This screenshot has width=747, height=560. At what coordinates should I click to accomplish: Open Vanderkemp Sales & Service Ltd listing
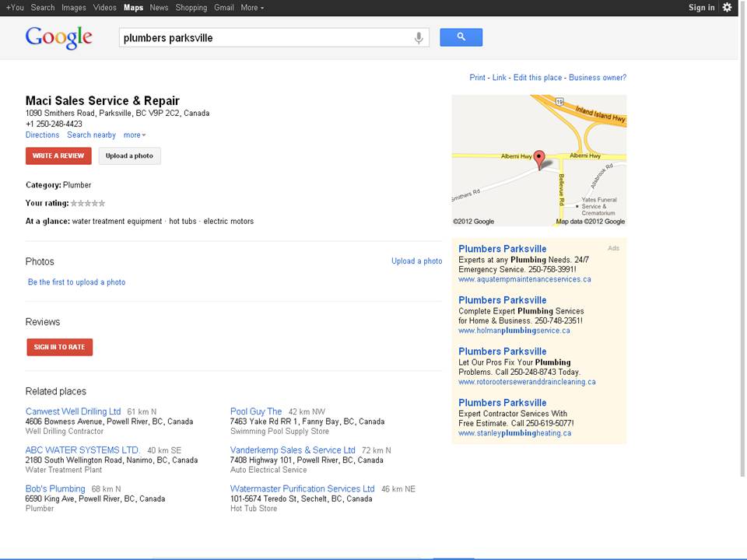[293, 450]
